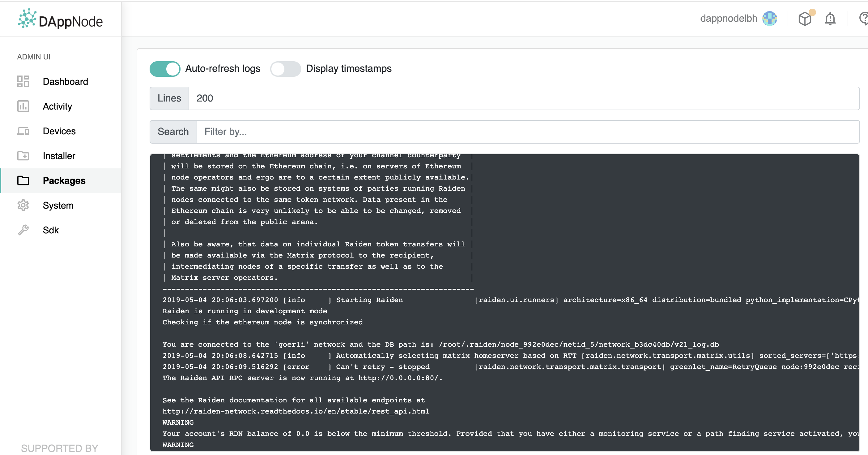Open the help icon in header

(863, 19)
